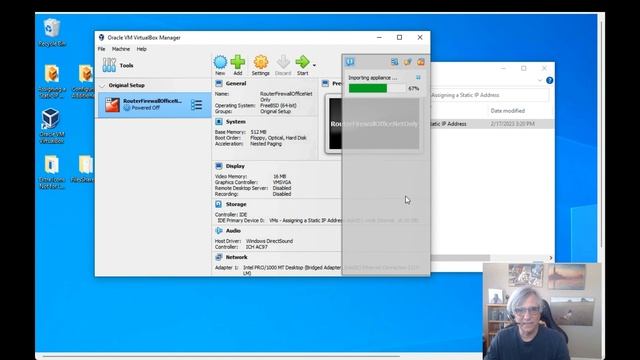Click the General section header

point(236,83)
